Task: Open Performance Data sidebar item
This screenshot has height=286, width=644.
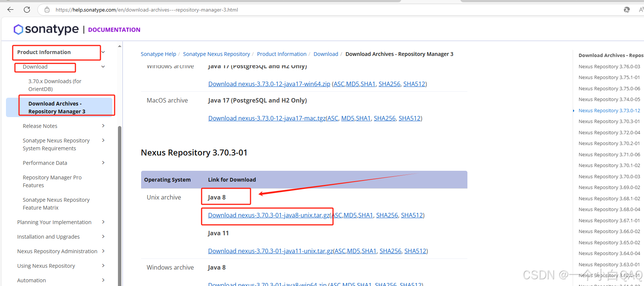Action: 45,163
